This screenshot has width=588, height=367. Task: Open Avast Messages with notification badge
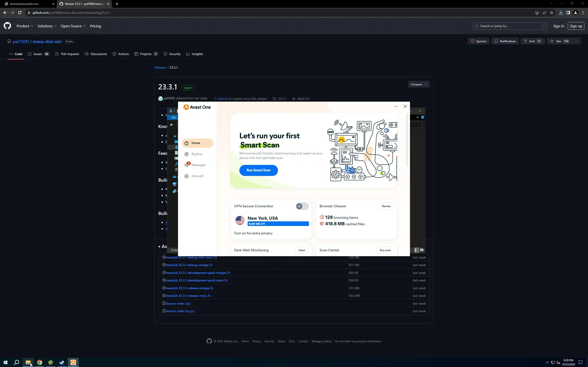(198, 165)
